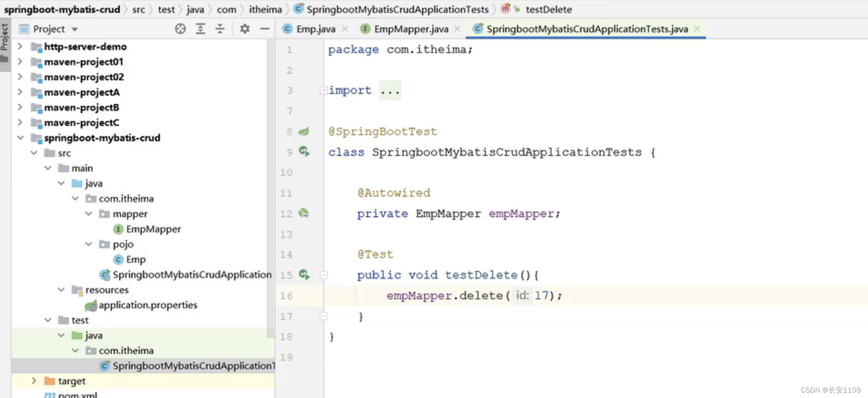Hide the Project panel with the minus icon
This screenshot has height=398, width=868.
coord(265,29)
